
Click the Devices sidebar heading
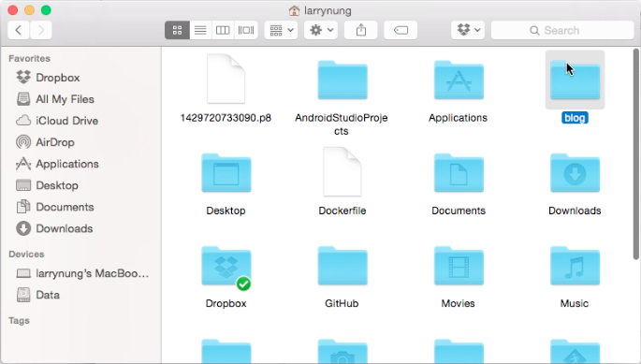(x=26, y=254)
